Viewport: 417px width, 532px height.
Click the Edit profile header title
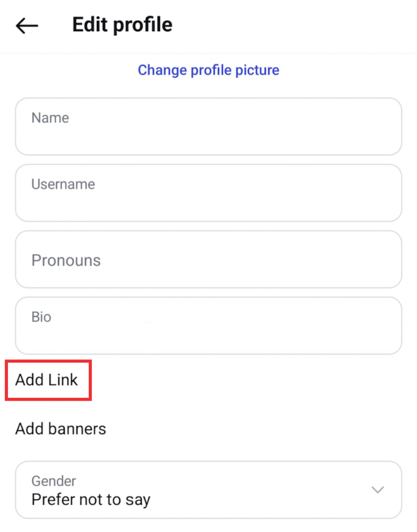pos(122,24)
